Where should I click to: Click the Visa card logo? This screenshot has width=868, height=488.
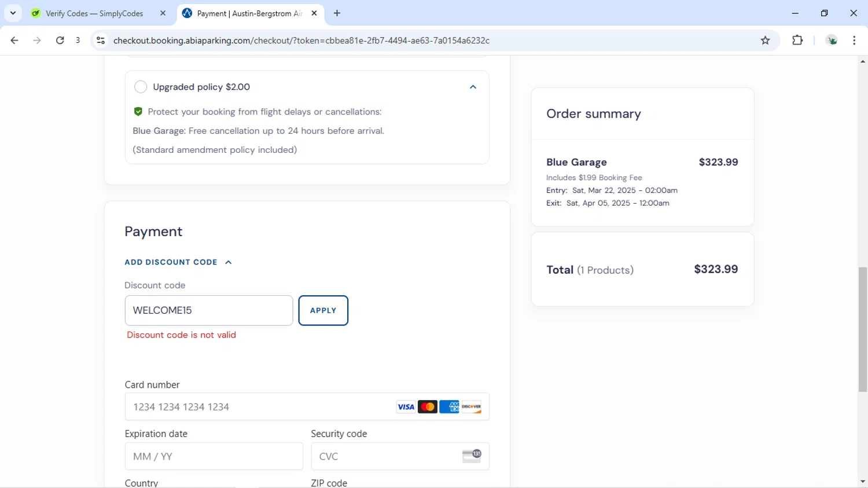coord(406,407)
